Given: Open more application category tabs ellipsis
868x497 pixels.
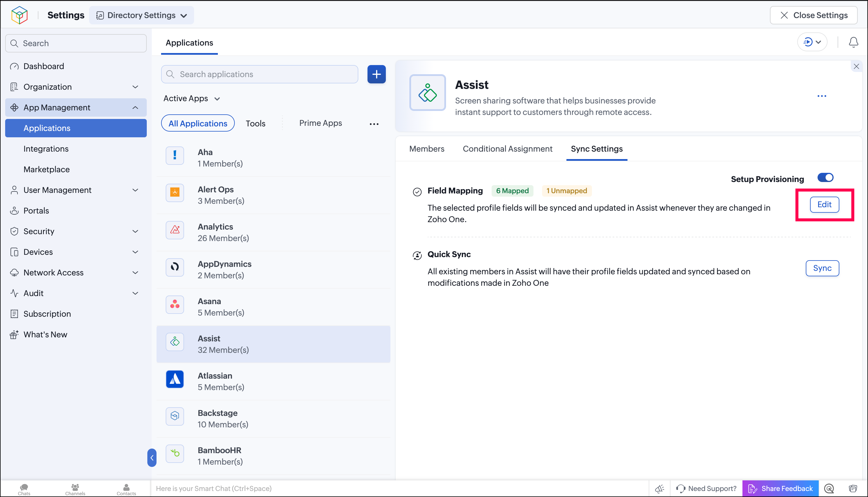Looking at the screenshot, I should [374, 124].
